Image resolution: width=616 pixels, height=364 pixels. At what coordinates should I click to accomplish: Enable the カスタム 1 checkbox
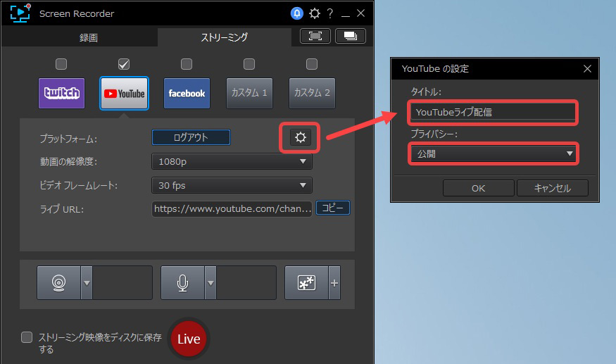click(x=249, y=64)
